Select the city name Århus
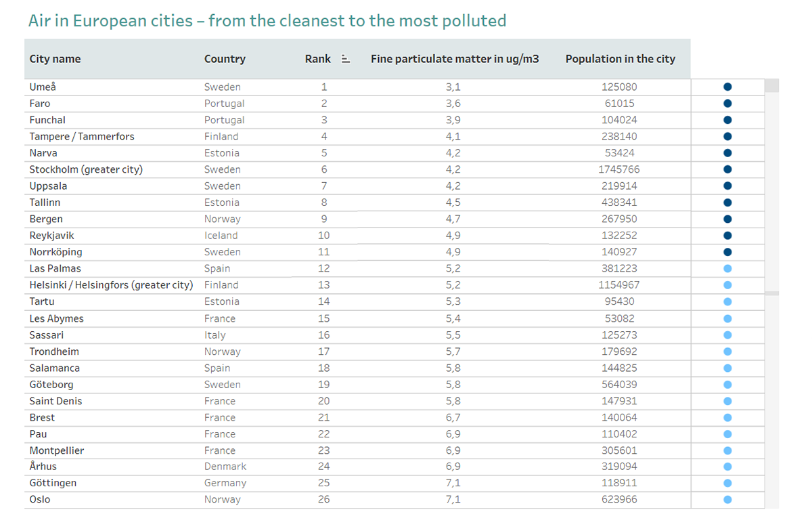812x512 pixels. (43, 467)
